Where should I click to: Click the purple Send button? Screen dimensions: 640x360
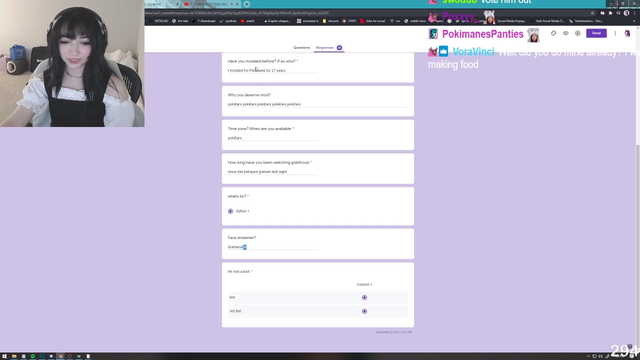(596, 33)
